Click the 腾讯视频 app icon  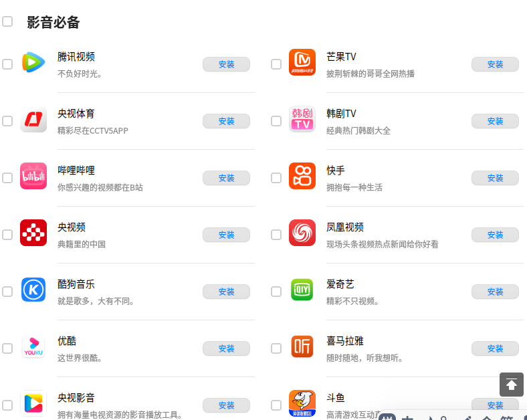click(x=33, y=62)
